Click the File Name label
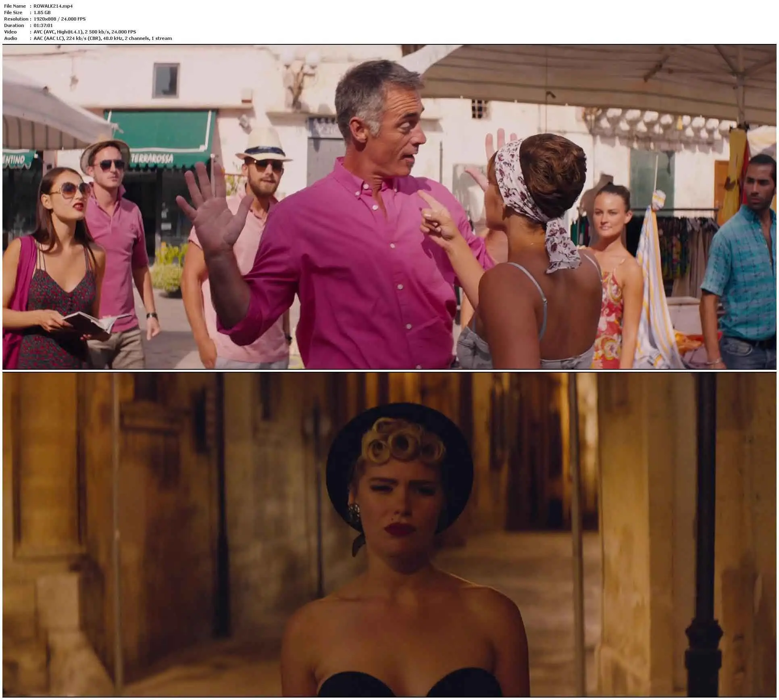The image size is (779, 700). [x=15, y=6]
